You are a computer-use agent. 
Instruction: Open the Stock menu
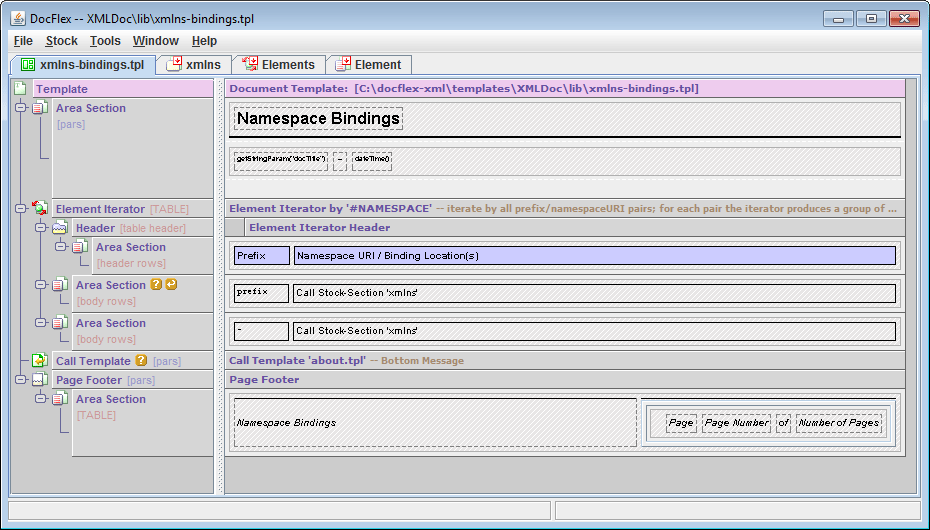coord(61,41)
